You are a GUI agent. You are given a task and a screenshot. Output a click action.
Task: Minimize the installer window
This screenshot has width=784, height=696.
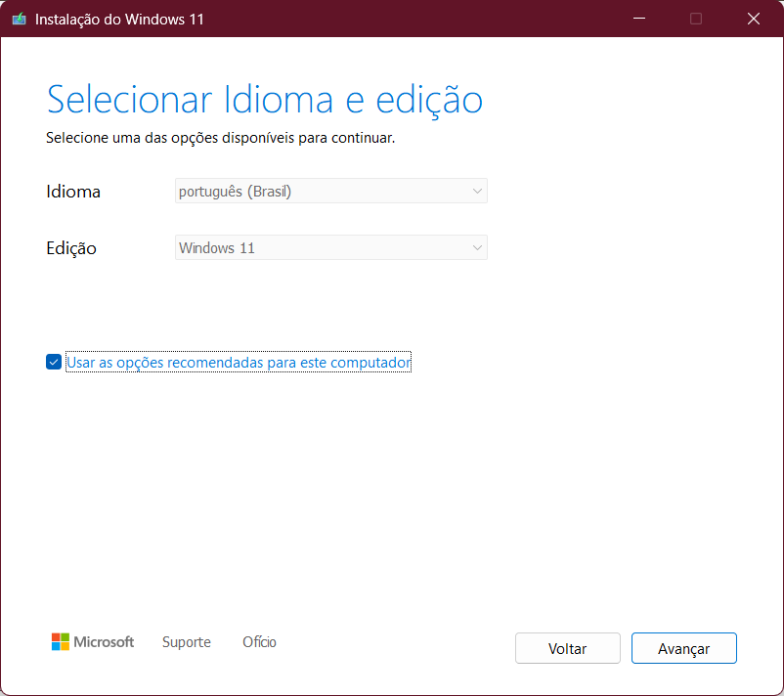pyautogui.click(x=638, y=18)
